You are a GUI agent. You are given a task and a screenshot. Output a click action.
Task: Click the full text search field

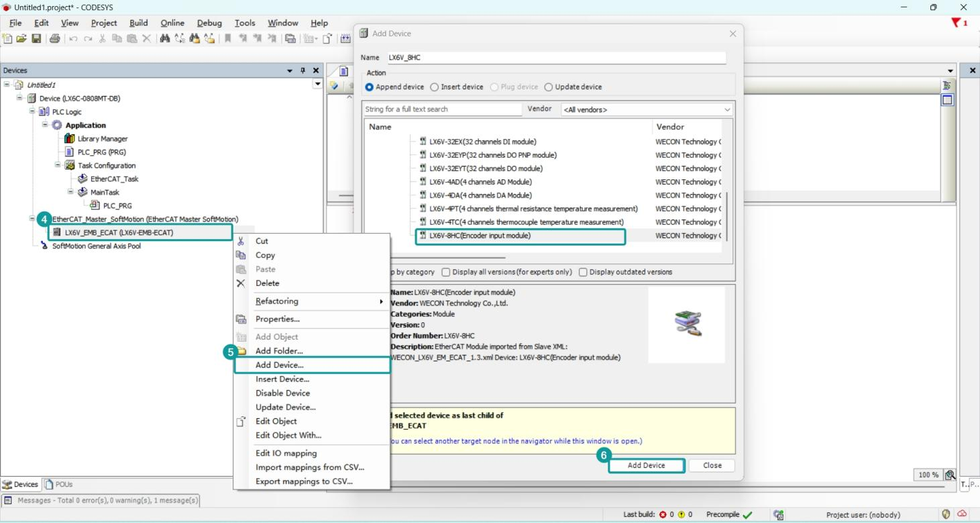(x=442, y=109)
